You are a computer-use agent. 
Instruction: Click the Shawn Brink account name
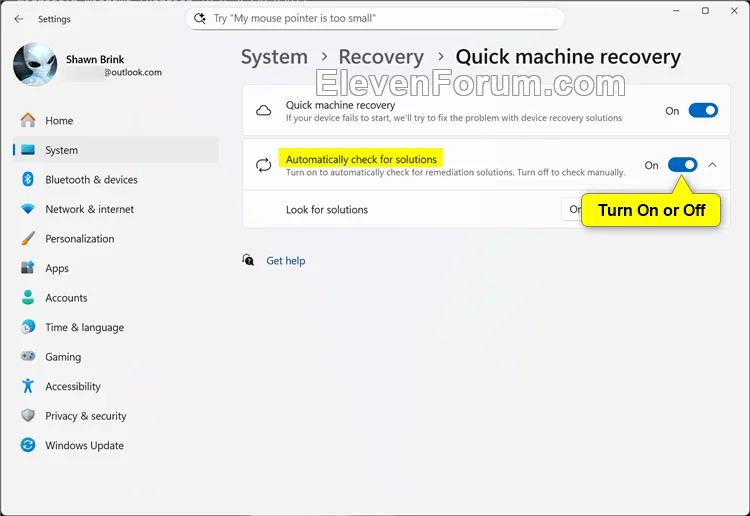pos(95,59)
